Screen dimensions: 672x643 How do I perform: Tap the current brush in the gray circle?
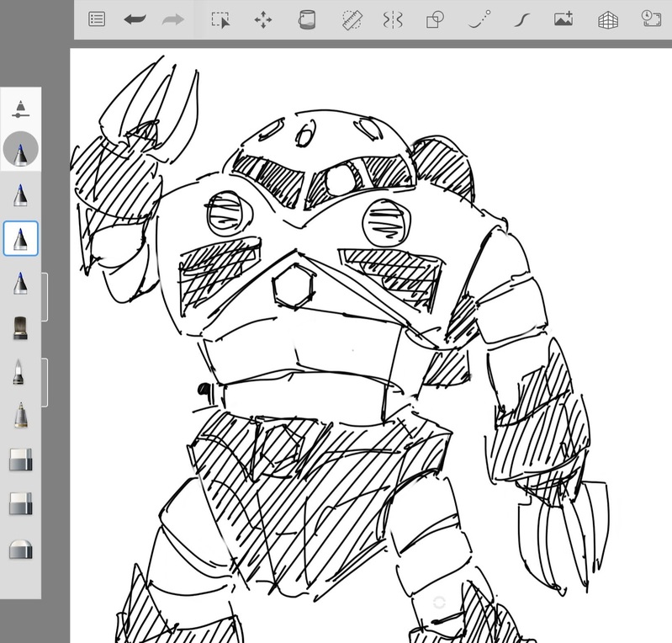click(x=20, y=149)
